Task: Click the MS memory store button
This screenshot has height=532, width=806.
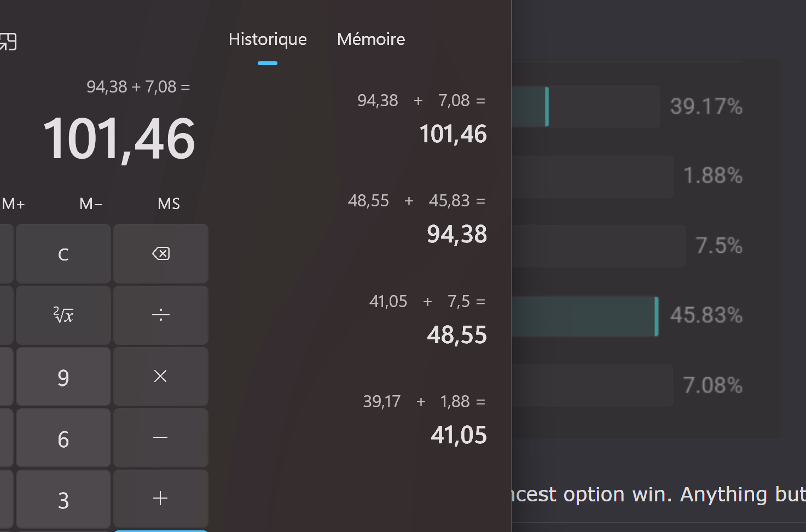Action: point(169,204)
